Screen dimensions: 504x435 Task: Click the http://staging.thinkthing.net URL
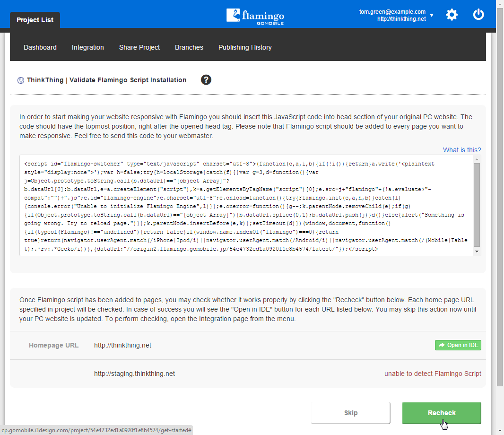tap(134, 374)
